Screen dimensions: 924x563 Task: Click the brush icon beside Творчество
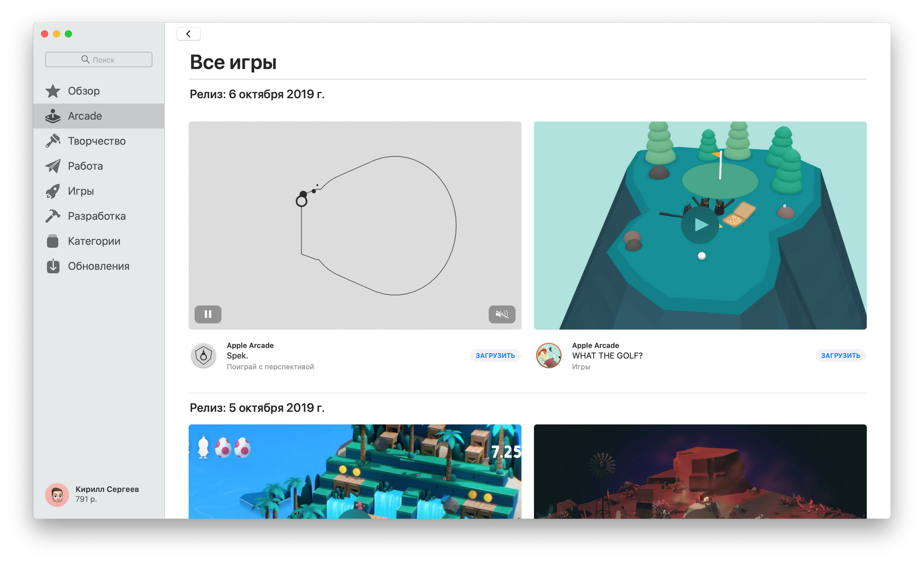pyautogui.click(x=53, y=141)
